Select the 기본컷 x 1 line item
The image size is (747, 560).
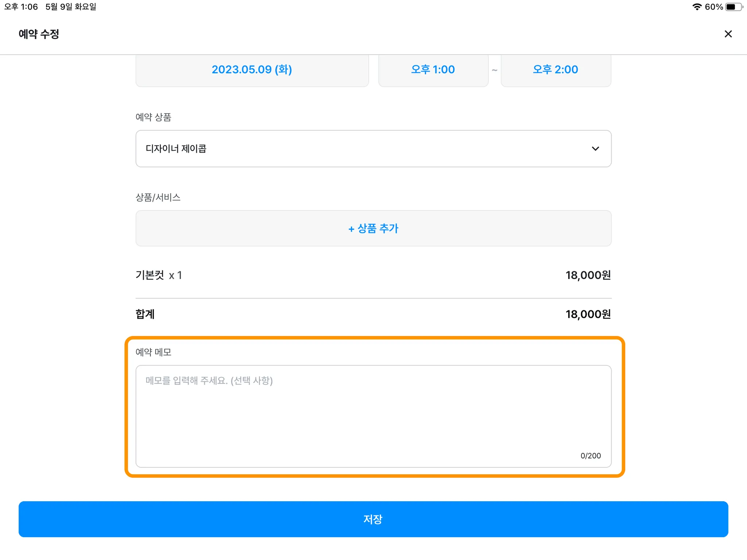click(159, 275)
